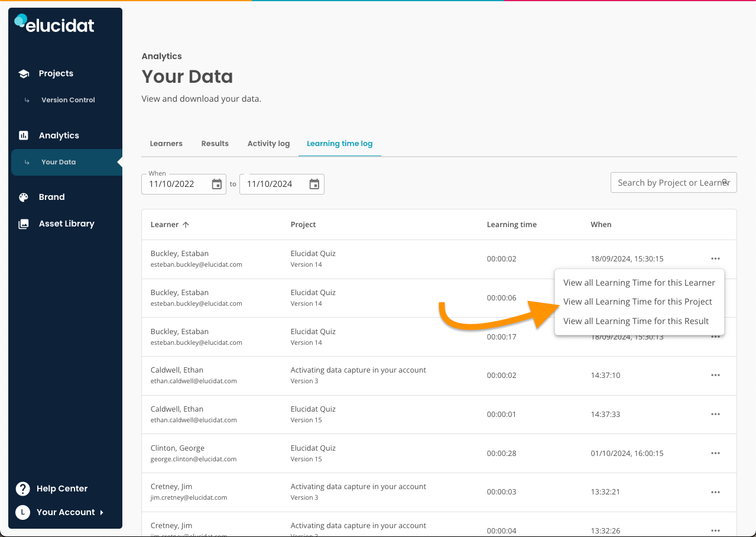Choose View all Learning Time for this Learner
This screenshot has height=537, width=756.
point(639,283)
